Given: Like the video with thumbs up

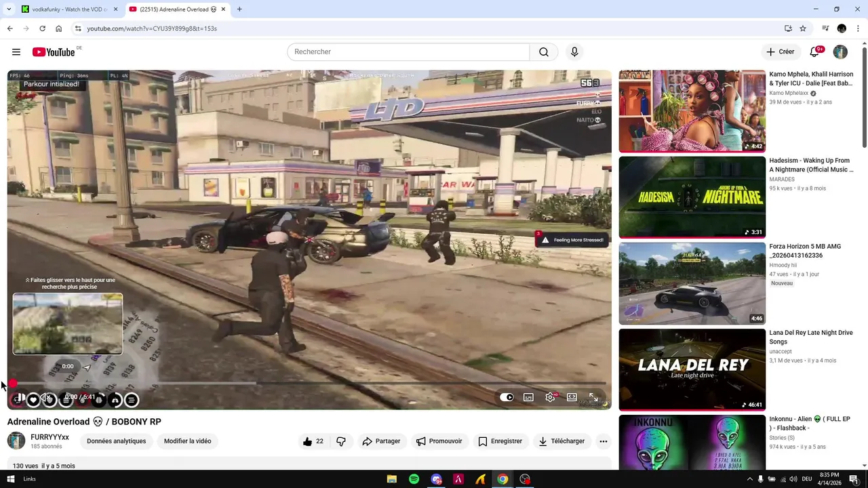Looking at the screenshot, I should point(313,441).
